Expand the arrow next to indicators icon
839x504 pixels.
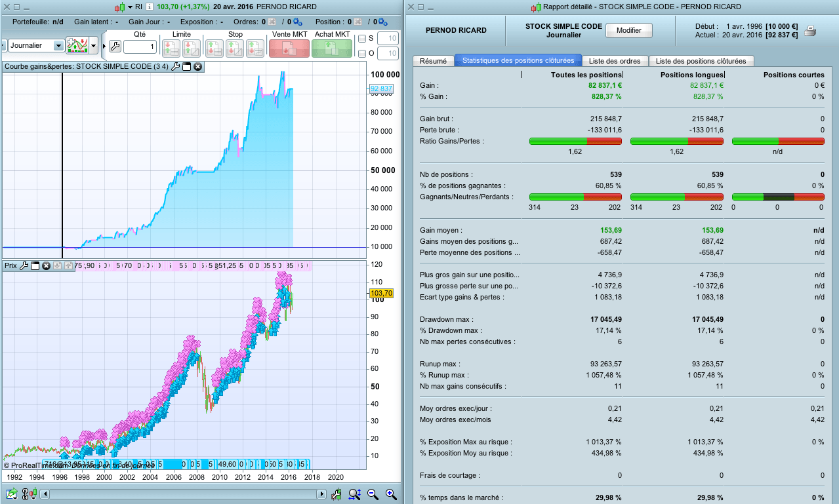pyautogui.click(x=94, y=46)
